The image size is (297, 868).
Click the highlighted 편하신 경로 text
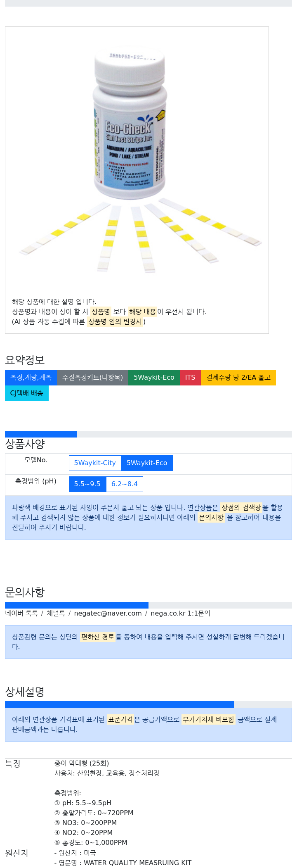click(x=97, y=637)
